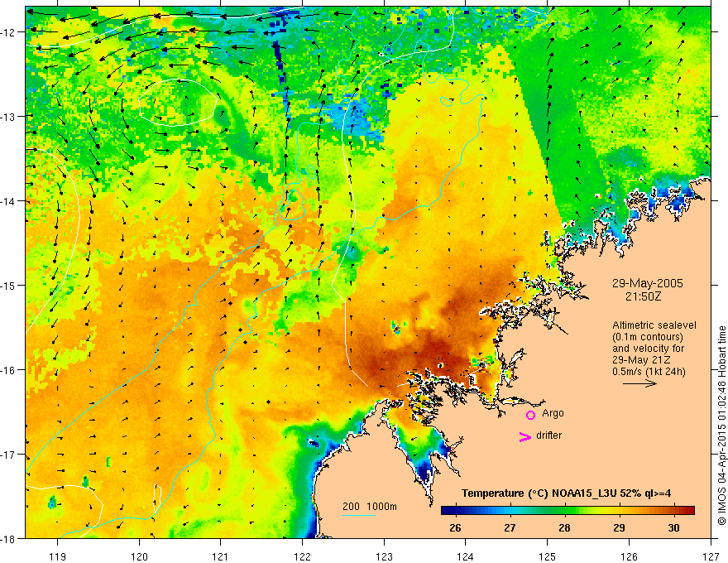This screenshot has height=563, width=728.
Task: Click the 'Altimetric sealevel' legend text
Action: tap(654, 325)
